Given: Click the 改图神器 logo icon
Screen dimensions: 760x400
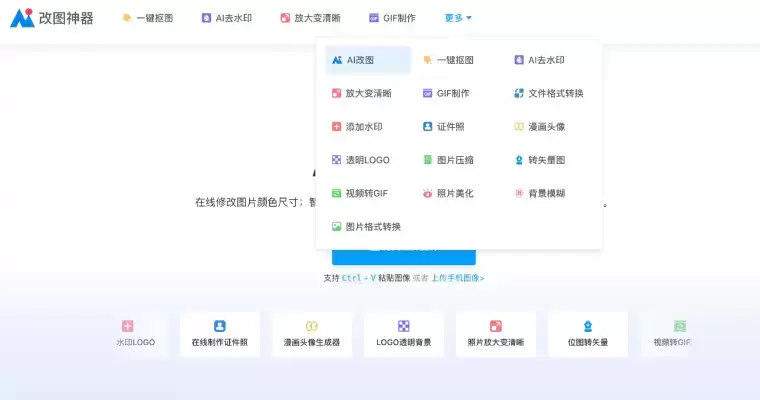Looking at the screenshot, I should tap(22, 18).
